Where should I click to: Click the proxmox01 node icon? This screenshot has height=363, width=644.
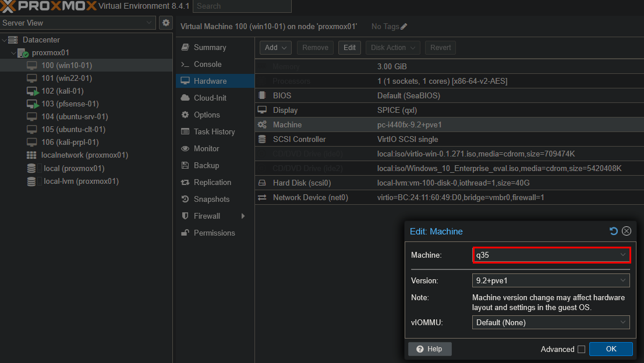(x=23, y=53)
